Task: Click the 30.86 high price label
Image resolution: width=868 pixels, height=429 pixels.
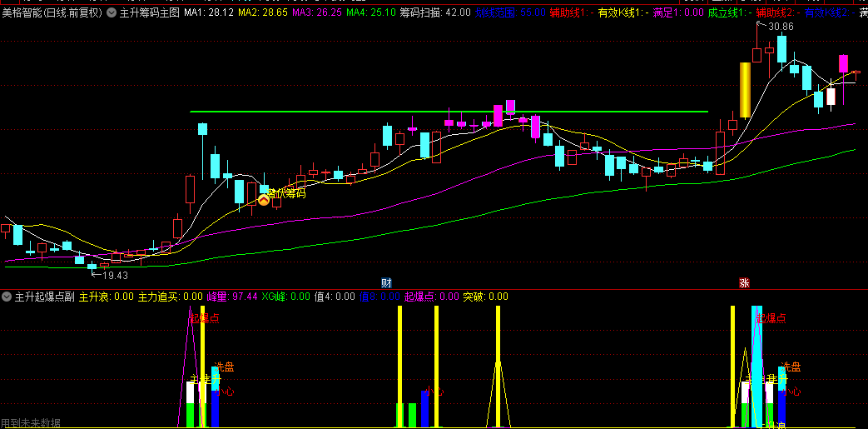Action: click(x=781, y=27)
